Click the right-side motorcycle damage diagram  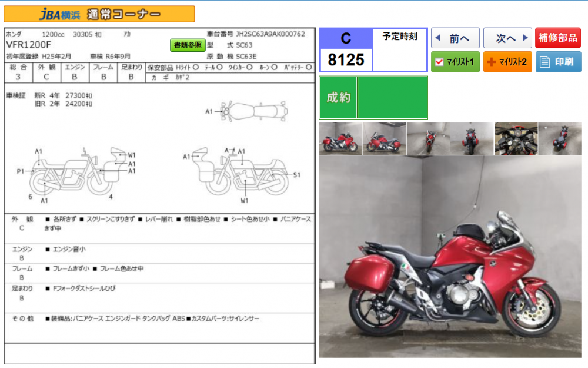(240, 171)
